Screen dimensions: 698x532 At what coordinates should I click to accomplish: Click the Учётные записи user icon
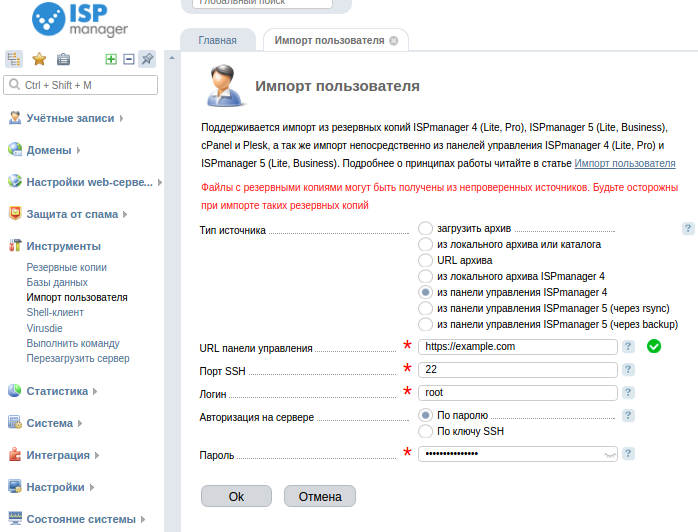[x=15, y=118]
